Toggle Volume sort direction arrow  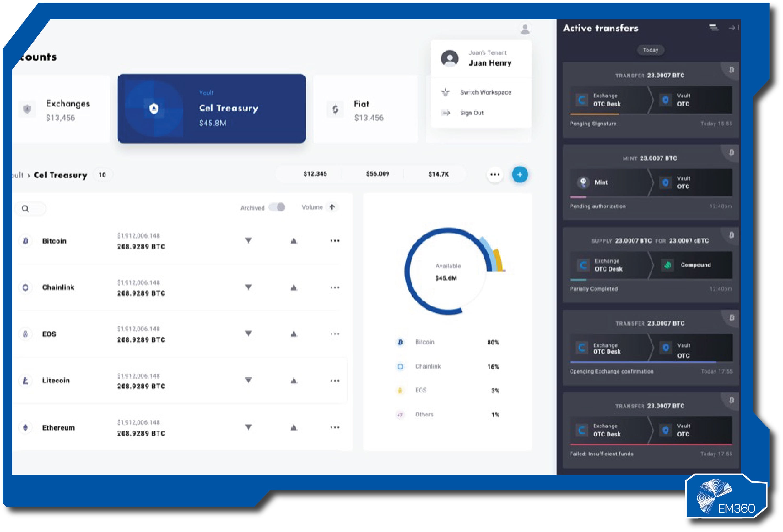click(x=332, y=207)
